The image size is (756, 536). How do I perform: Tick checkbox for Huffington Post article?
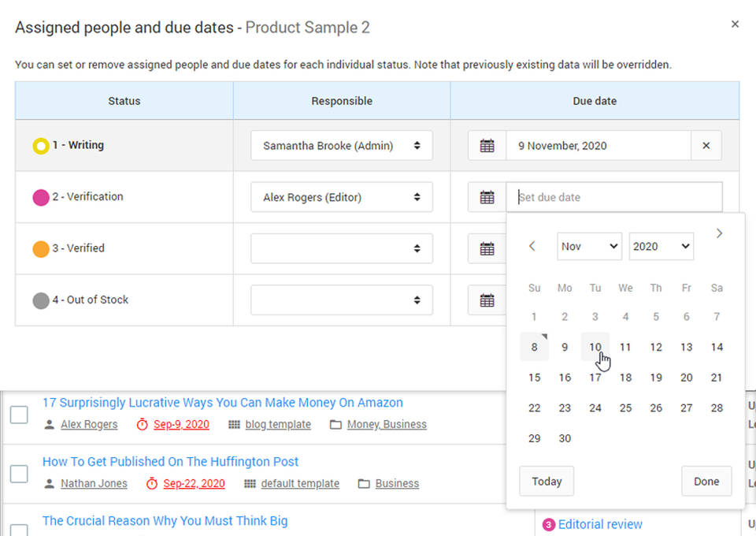click(19, 473)
